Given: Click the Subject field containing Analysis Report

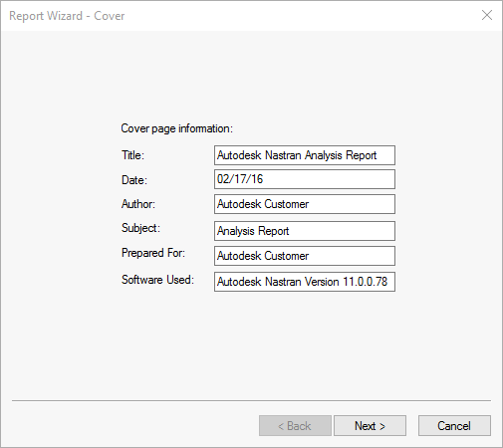Looking at the screenshot, I should [305, 231].
